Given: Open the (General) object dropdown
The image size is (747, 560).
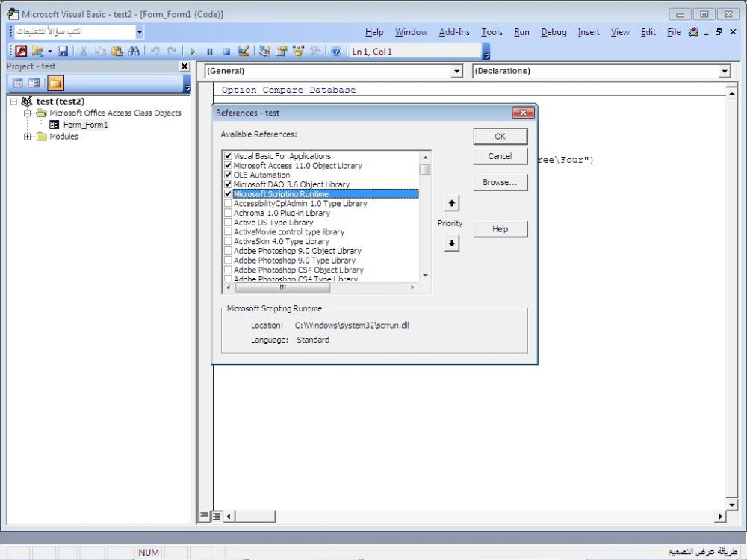Looking at the screenshot, I should pyautogui.click(x=457, y=71).
